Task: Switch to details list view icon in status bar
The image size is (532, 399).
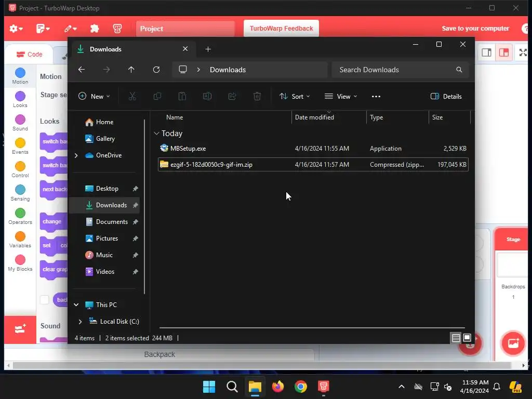Action: click(456, 338)
